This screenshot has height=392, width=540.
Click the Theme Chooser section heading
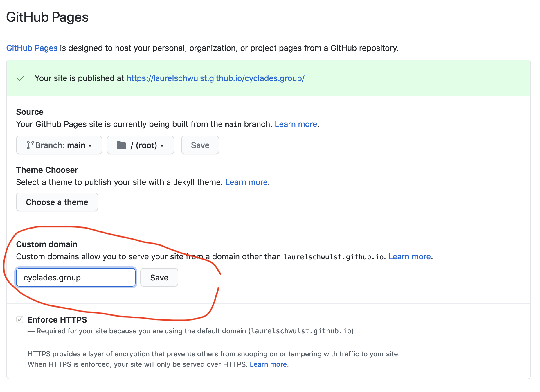[x=47, y=170]
